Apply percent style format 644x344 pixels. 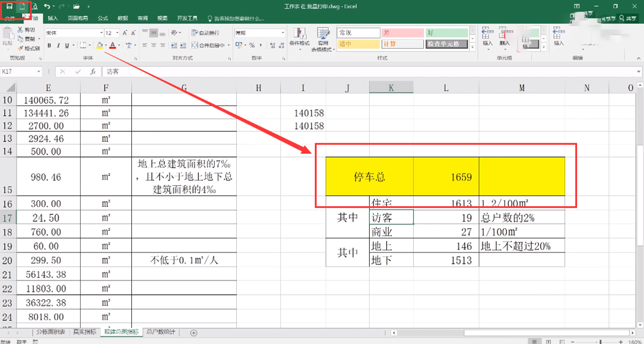(252, 45)
